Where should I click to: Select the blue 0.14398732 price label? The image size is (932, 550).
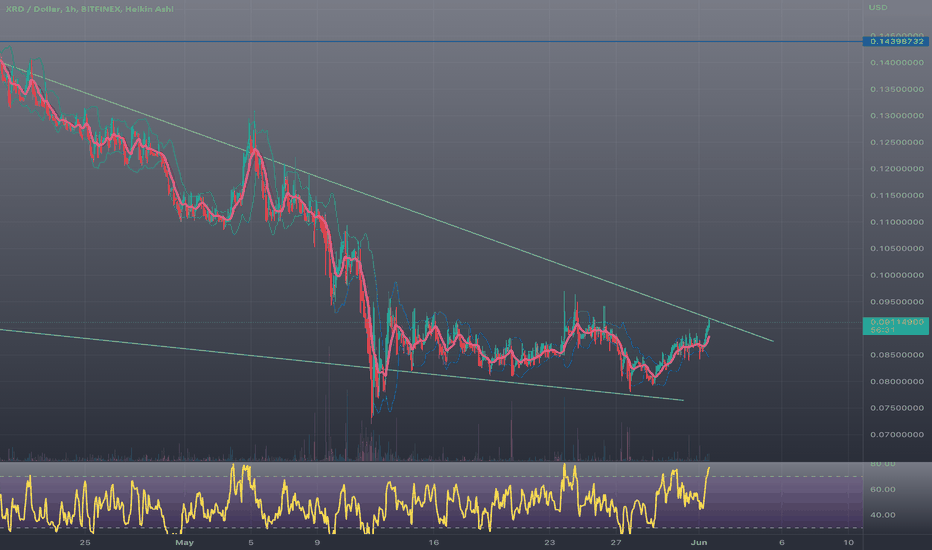pyautogui.click(x=896, y=42)
